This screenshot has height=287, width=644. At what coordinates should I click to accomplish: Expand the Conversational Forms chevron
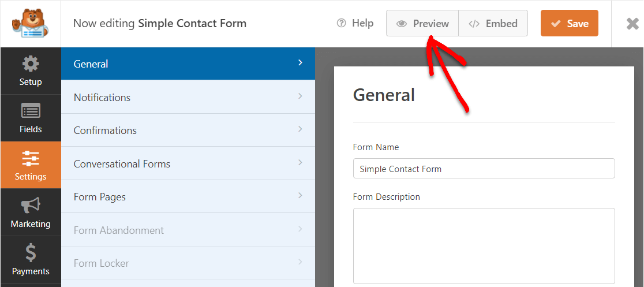click(300, 163)
